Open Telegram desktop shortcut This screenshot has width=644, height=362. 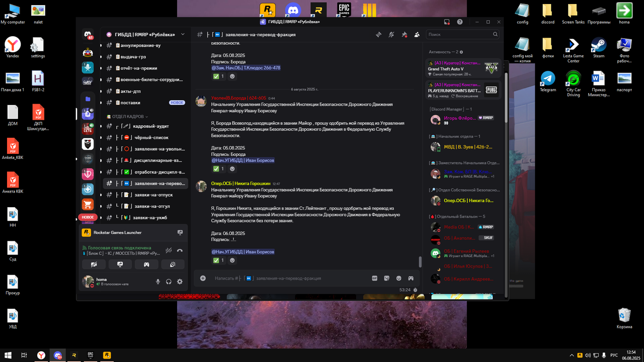pos(548,81)
